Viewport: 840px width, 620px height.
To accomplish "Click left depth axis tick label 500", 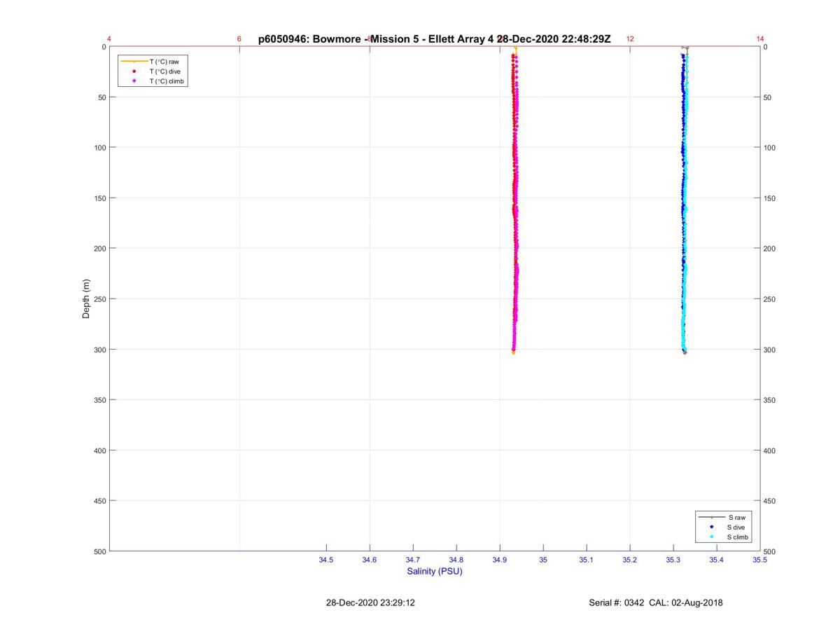I will click(99, 551).
